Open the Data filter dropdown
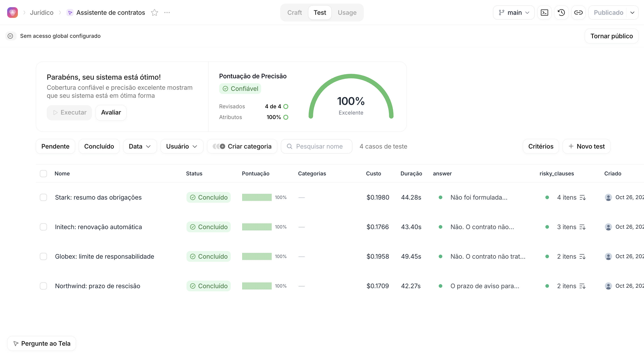Image resolution: width=644 pixels, height=358 pixels. (x=140, y=146)
